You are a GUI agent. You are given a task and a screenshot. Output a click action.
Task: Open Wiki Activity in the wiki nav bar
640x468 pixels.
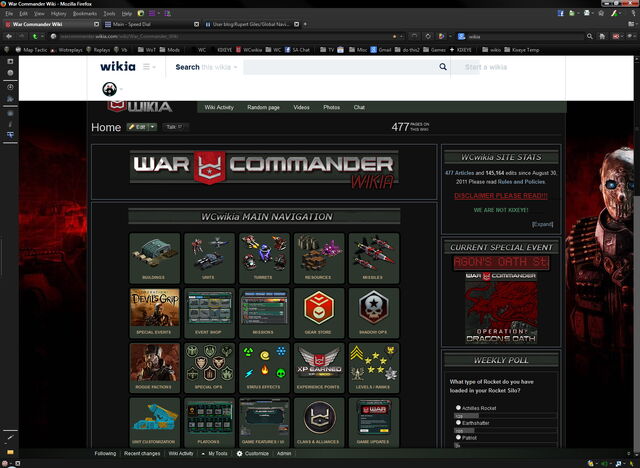219,107
